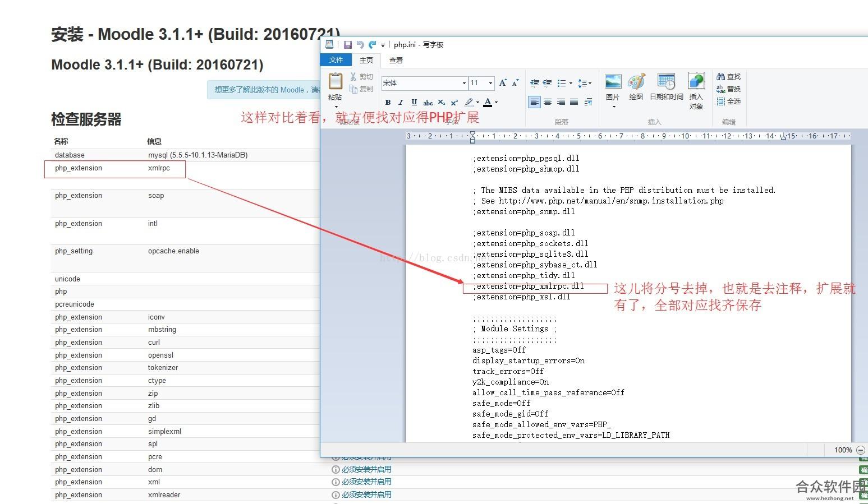The height and width of the screenshot is (504, 868).
Task: Paste clipboard contents with the 粘贴 icon
Action: click(x=335, y=82)
